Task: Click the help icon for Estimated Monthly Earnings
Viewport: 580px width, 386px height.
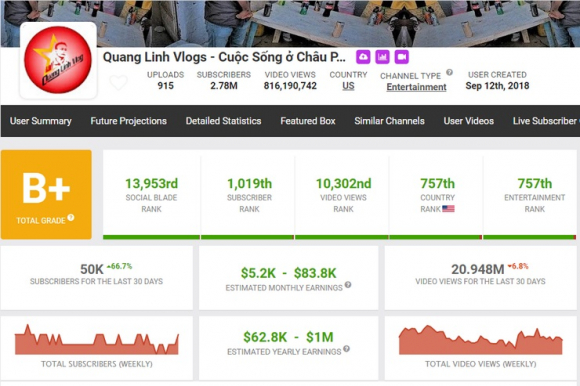Action: point(348,284)
